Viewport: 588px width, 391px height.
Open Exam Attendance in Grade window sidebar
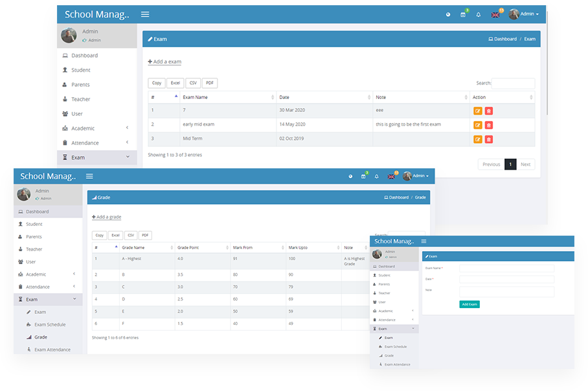click(48, 350)
